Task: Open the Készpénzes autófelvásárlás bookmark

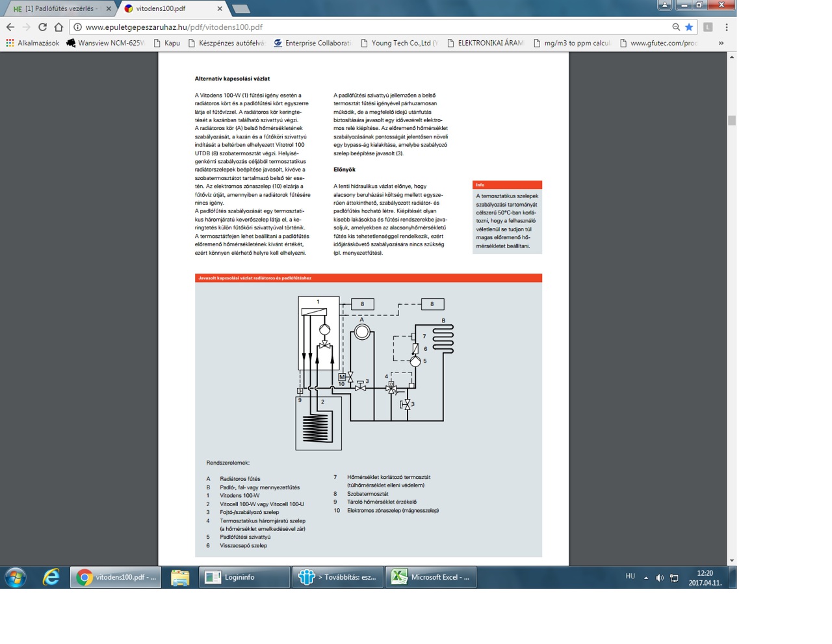Action: tap(226, 43)
